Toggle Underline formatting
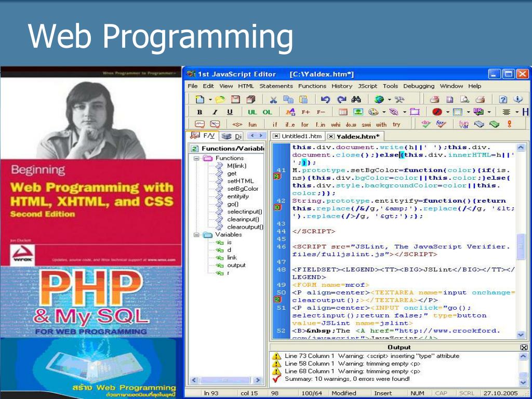The image size is (532, 399). tap(230, 112)
